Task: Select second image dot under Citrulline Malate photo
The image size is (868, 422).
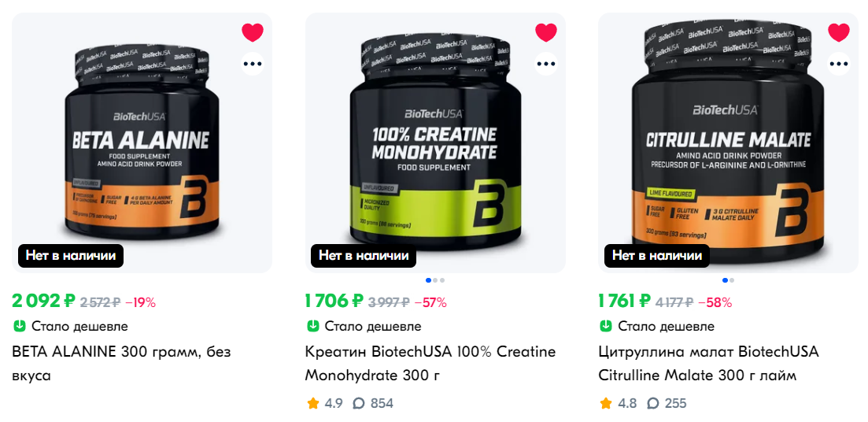Action: [732, 280]
